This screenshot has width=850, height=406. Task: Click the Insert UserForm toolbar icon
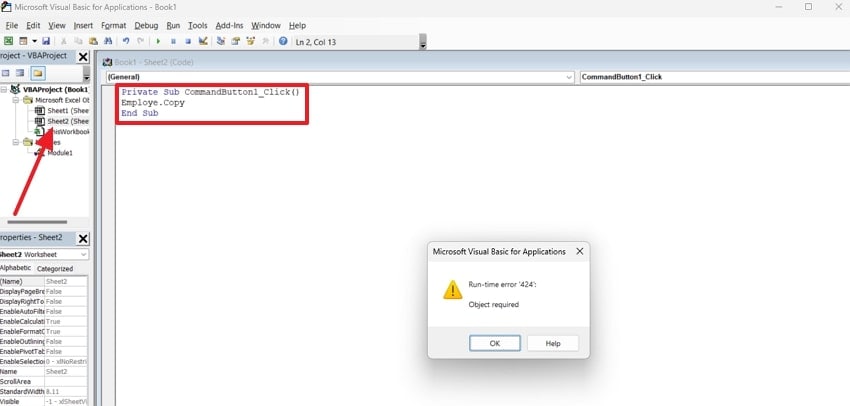(23, 41)
